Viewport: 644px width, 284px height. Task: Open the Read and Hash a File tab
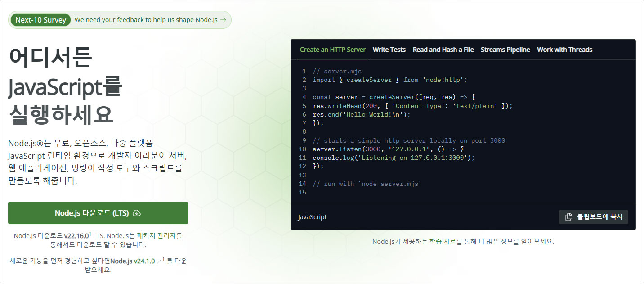coord(443,50)
